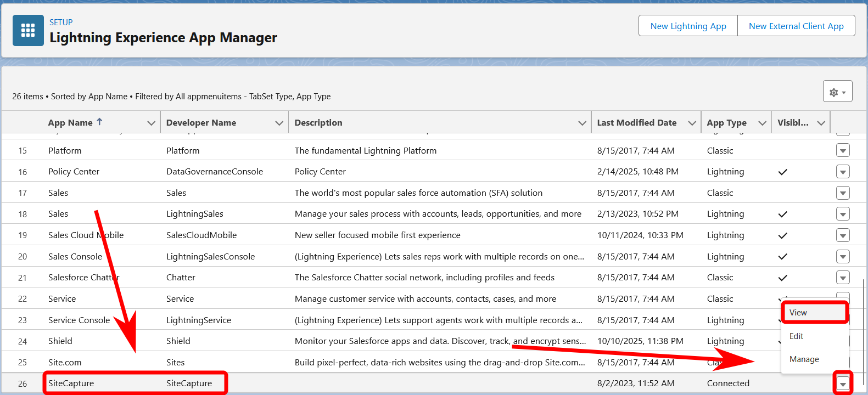Open row actions for LightningSales app

click(843, 214)
